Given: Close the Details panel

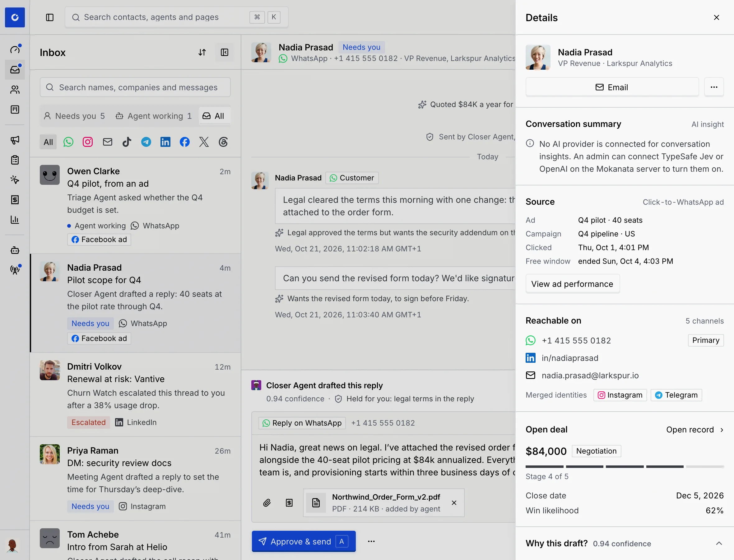Looking at the screenshot, I should (x=716, y=17).
